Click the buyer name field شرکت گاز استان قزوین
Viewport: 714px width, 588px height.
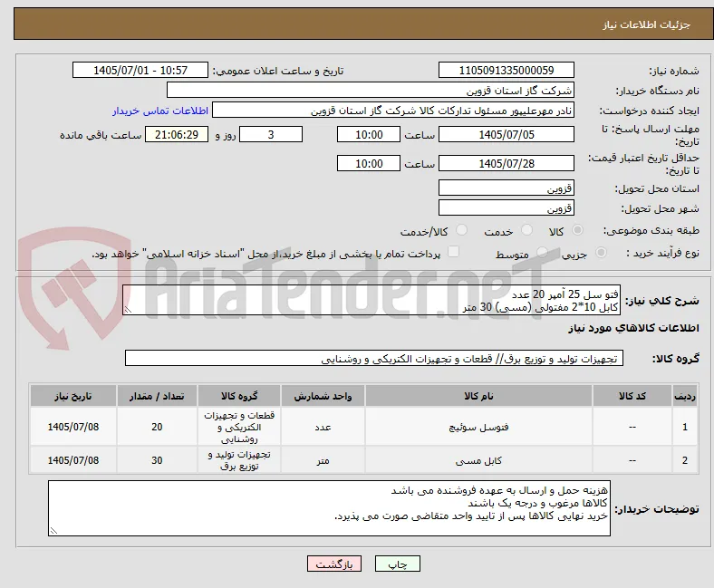coord(371,91)
